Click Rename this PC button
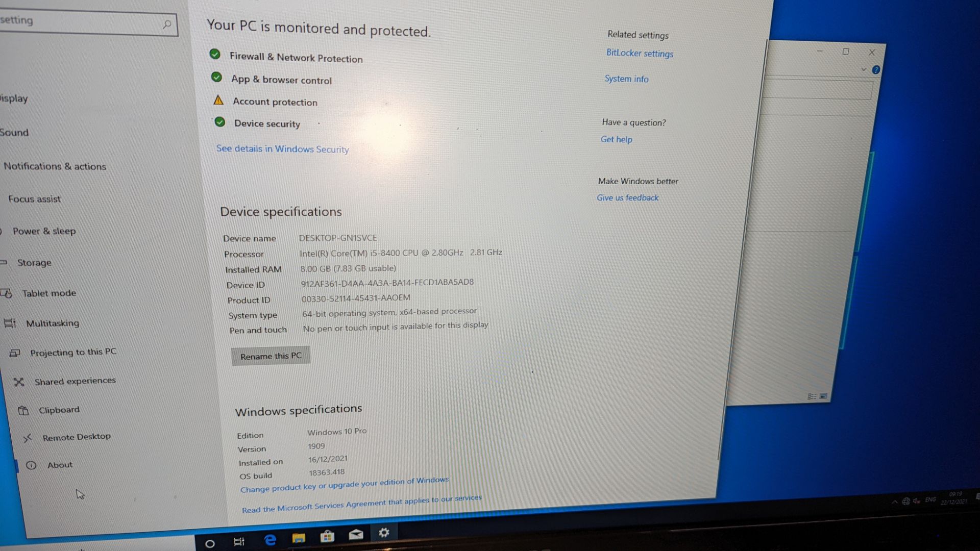This screenshot has width=980, height=551. [x=271, y=355]
